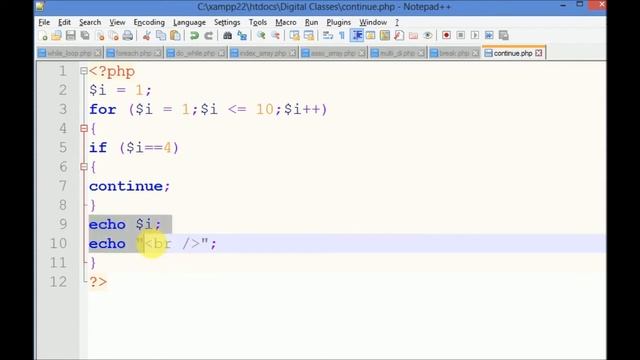Toggle file monitoring eye icon
Viewport: 640px width, 360px height.
(428, 36)
